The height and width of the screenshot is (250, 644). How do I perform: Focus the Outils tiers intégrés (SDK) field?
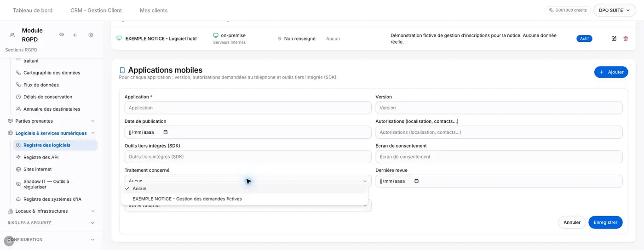pyautogui.click(x=248, y=157)
